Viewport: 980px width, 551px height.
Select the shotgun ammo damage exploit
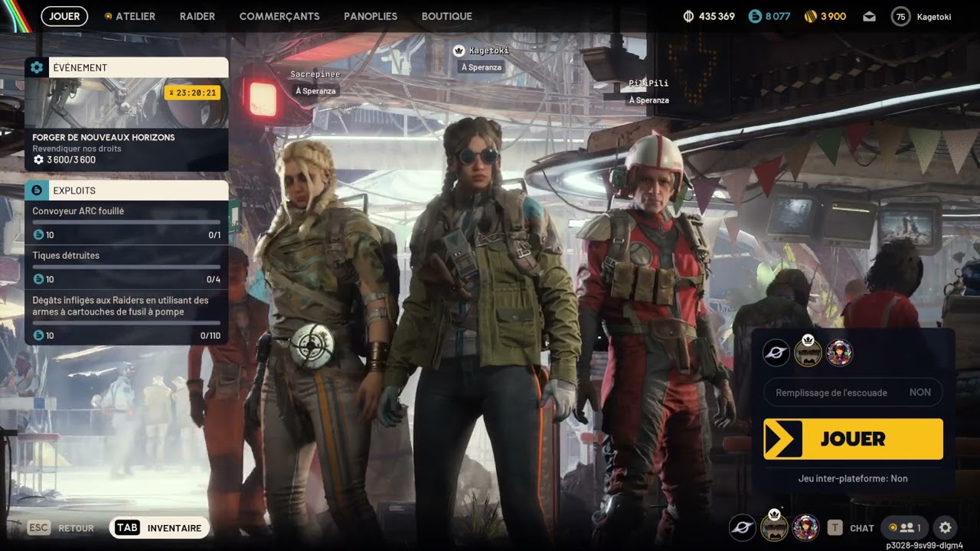click(x=126, y=317)
